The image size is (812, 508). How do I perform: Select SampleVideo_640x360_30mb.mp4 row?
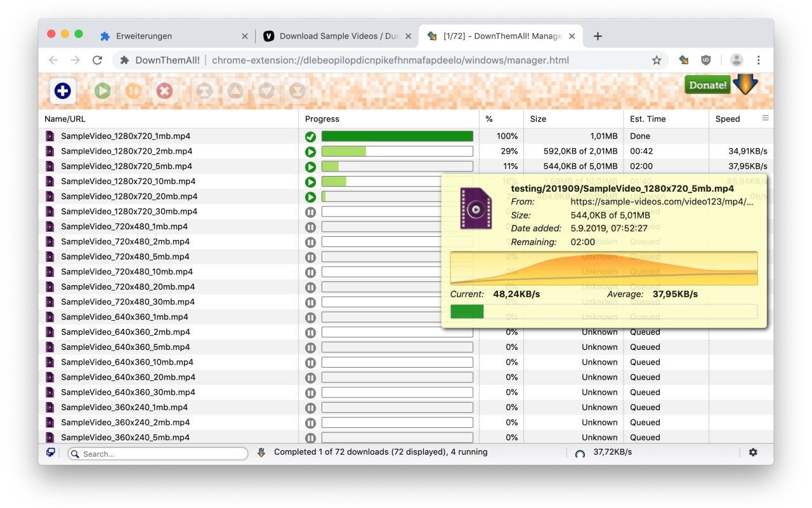406,392
